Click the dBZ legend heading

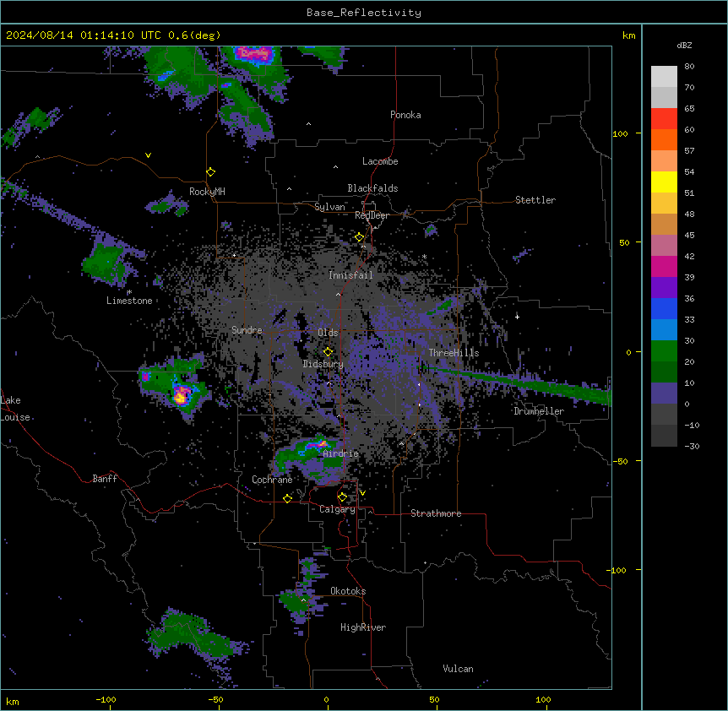click(684, 46)
